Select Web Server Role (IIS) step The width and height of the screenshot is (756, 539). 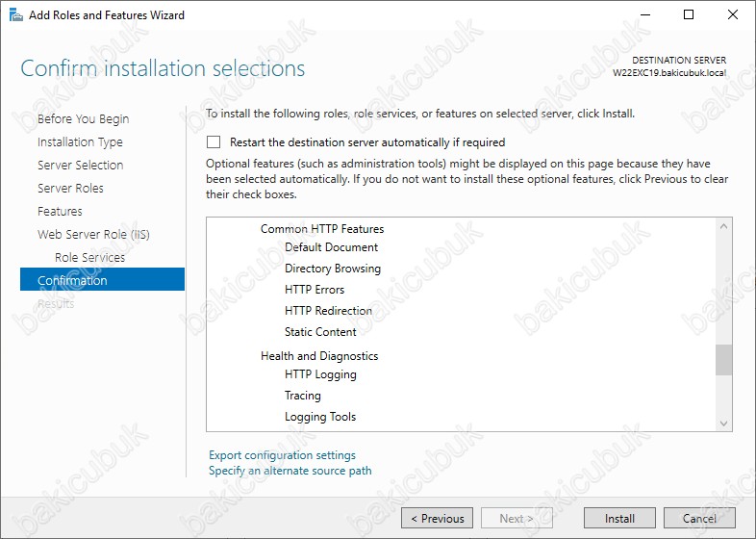tap(93, 235)
